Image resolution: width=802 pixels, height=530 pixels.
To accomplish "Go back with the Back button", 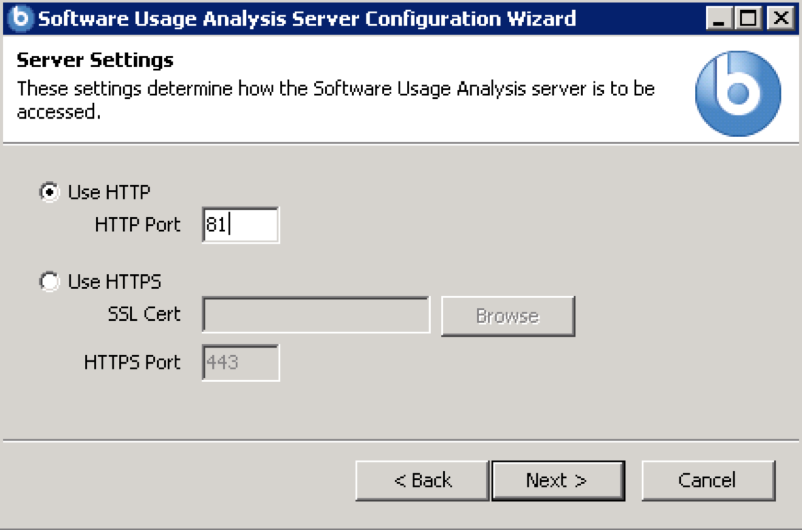I will coord(422,481).
